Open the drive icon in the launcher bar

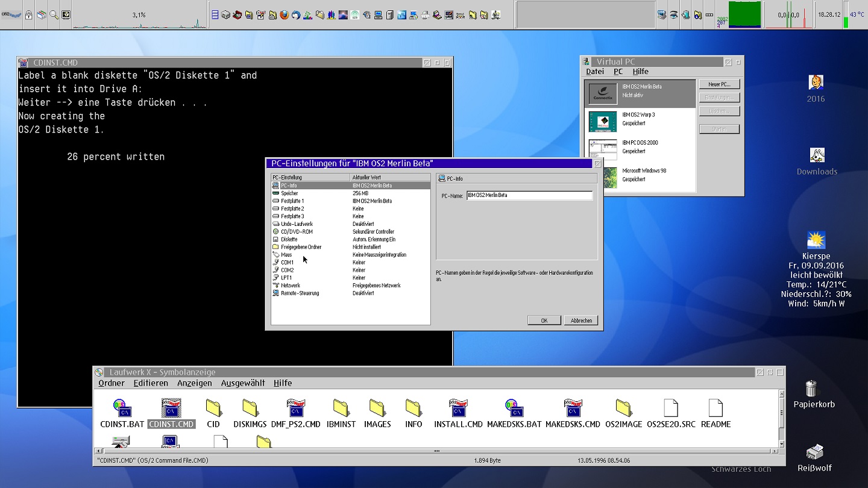tap(225, 14)
